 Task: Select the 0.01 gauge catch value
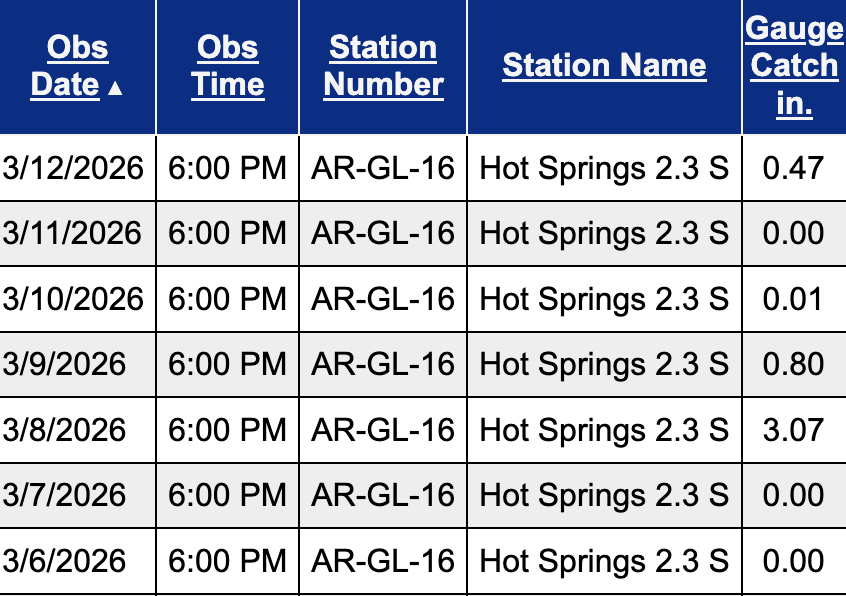pos(793,299)
